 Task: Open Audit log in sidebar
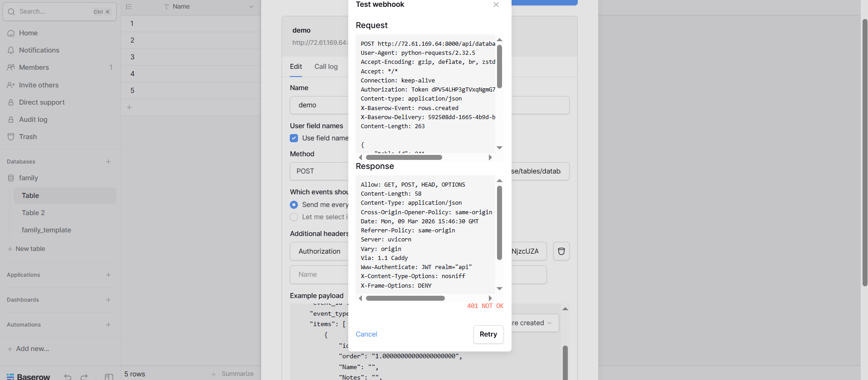point(33,120)
